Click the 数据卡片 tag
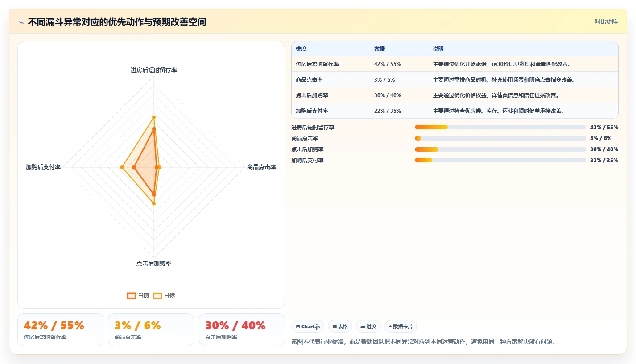 (401, 327)
